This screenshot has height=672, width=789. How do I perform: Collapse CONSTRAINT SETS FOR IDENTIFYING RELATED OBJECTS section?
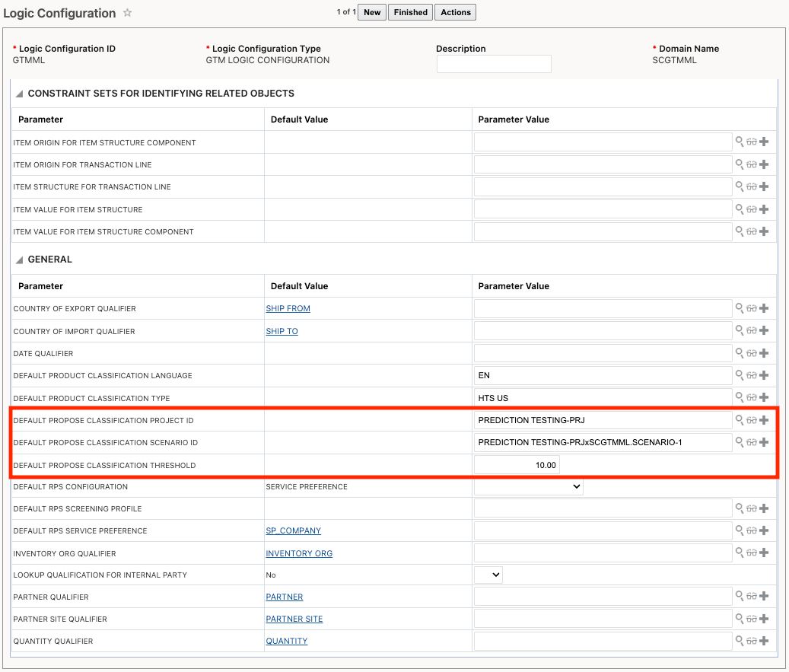(x=19, y=94)
